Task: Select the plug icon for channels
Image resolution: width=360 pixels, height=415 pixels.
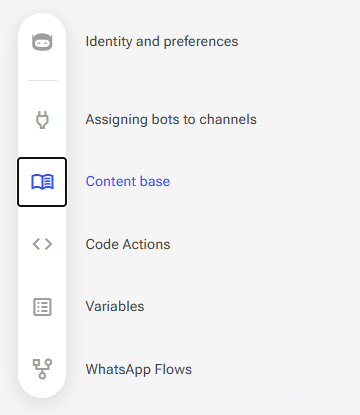Action: tap(42, 120)
